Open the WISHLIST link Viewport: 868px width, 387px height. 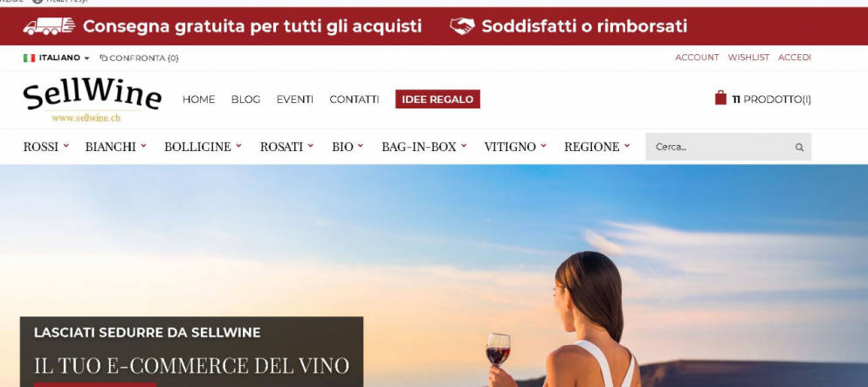click(748, 58)
